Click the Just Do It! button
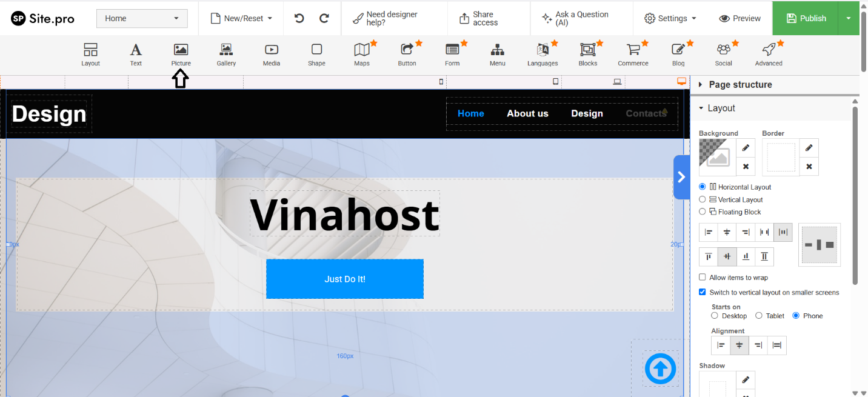Viewport: 868px width, 397px height. [345, 279]
